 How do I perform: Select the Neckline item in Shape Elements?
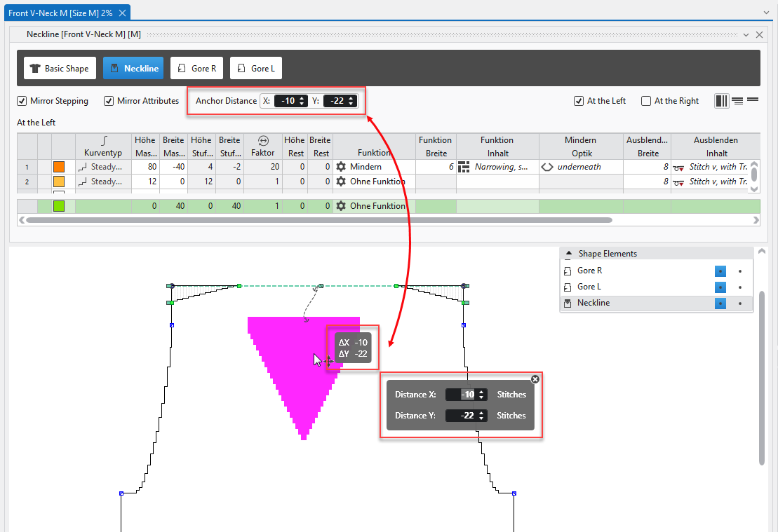coord(593,303)
